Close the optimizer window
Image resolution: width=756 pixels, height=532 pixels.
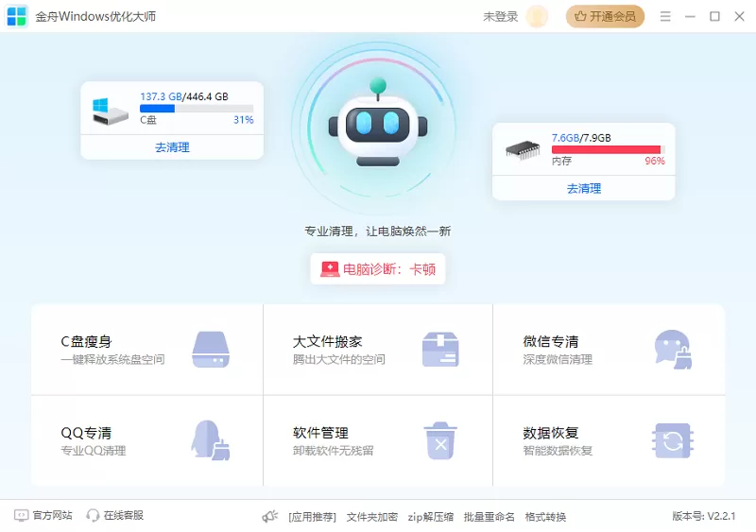[x=739, y=16]
